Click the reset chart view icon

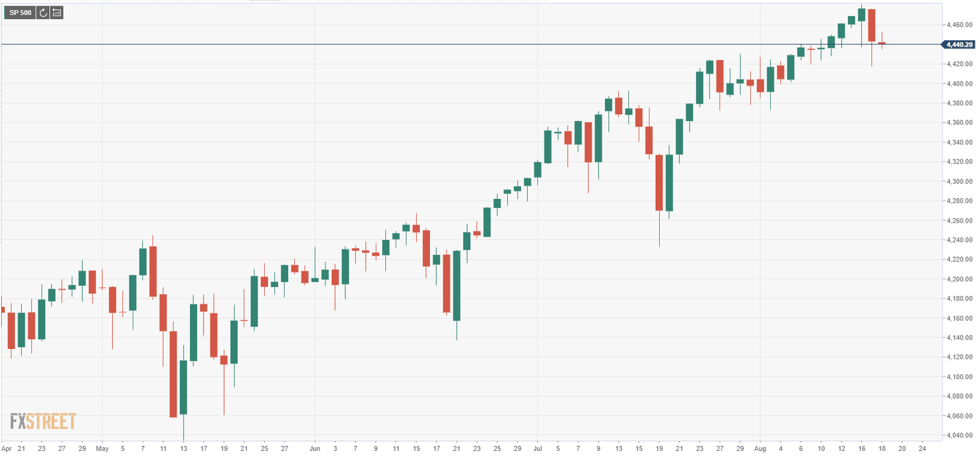57,12
